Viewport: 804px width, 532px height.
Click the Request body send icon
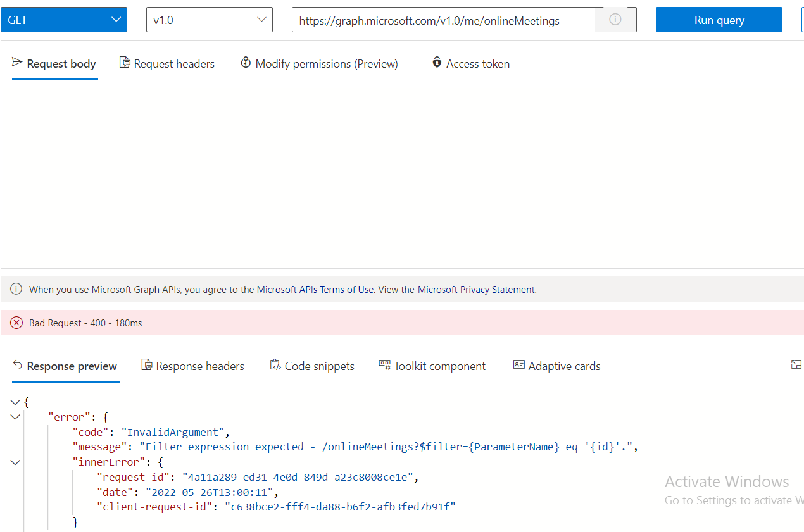click(17, 63)
